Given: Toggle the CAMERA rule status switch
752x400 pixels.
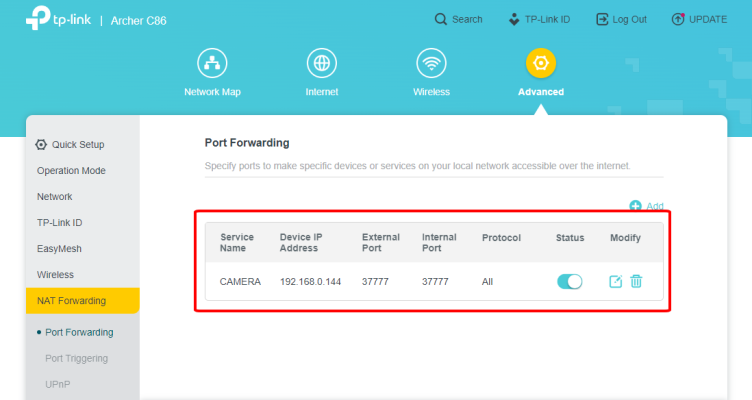Looking at the screenshot, I should pyautogui.click(x=570, y=282).
